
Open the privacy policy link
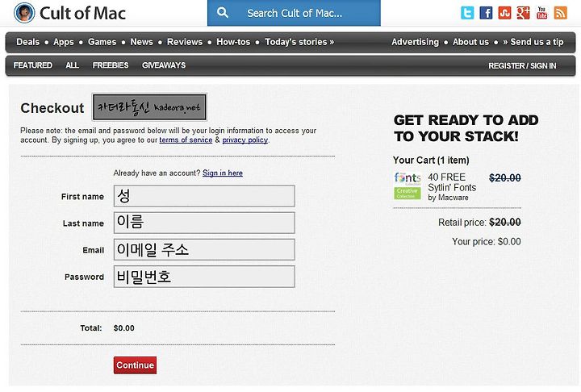pos(245,140)
